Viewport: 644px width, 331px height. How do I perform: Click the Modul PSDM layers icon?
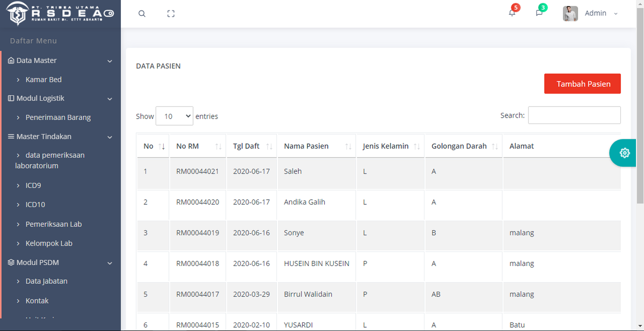[x=11, y=263]
